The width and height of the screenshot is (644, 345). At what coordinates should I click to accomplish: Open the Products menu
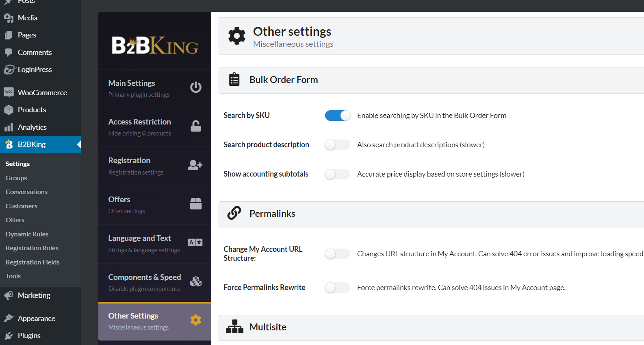pos(40,110)
